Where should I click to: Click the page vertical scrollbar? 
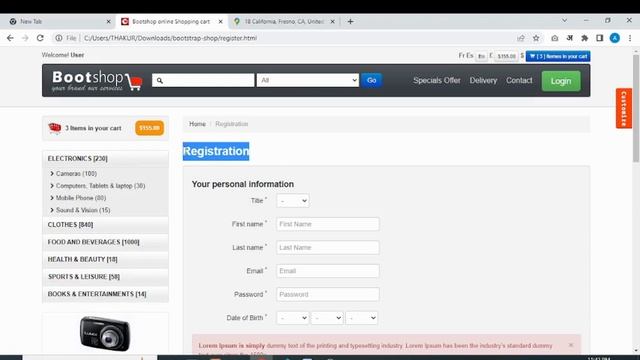pos(636,108)
